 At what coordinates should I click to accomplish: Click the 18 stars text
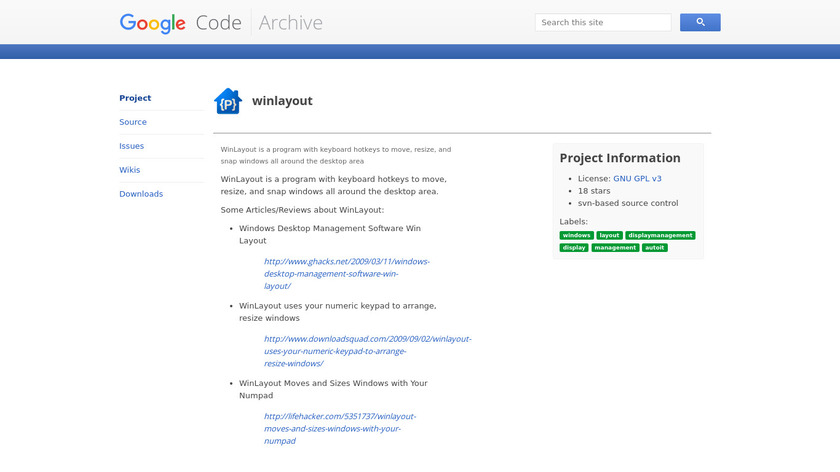[594, 191]
